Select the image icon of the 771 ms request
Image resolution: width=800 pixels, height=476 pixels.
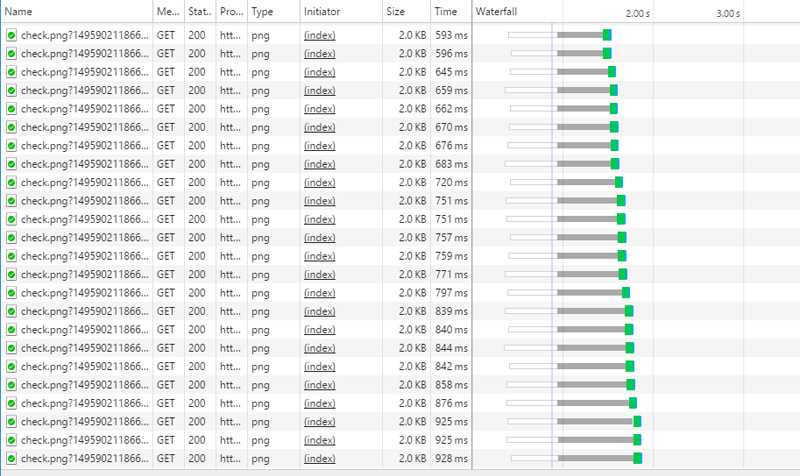tap(11, 274)
